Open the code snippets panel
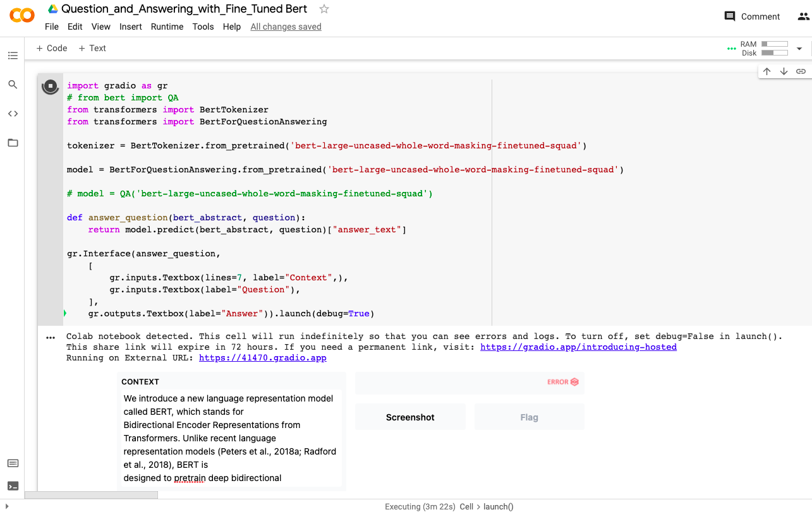The width and height of the screenshot is (812, 512). 13,114
